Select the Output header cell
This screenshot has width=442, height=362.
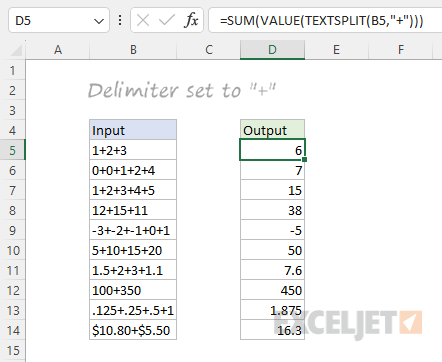pyautogui.click(x=272, y=129)
